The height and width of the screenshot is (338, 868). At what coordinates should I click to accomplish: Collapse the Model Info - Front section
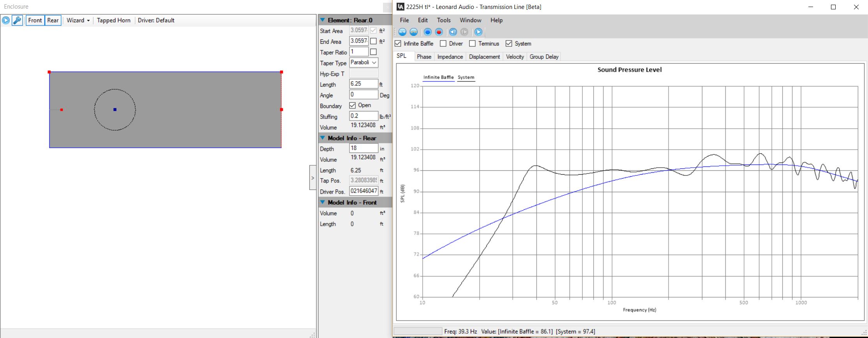tap(323, 202)
